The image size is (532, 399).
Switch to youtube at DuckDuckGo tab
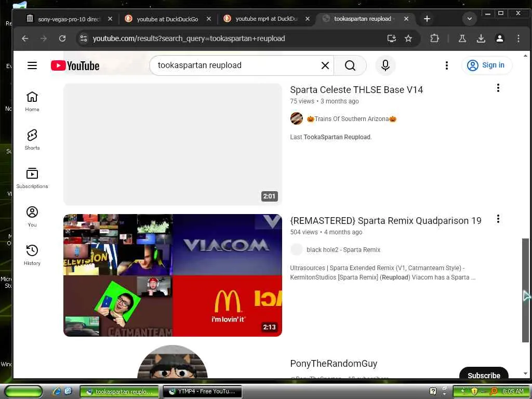click(167, 19)
